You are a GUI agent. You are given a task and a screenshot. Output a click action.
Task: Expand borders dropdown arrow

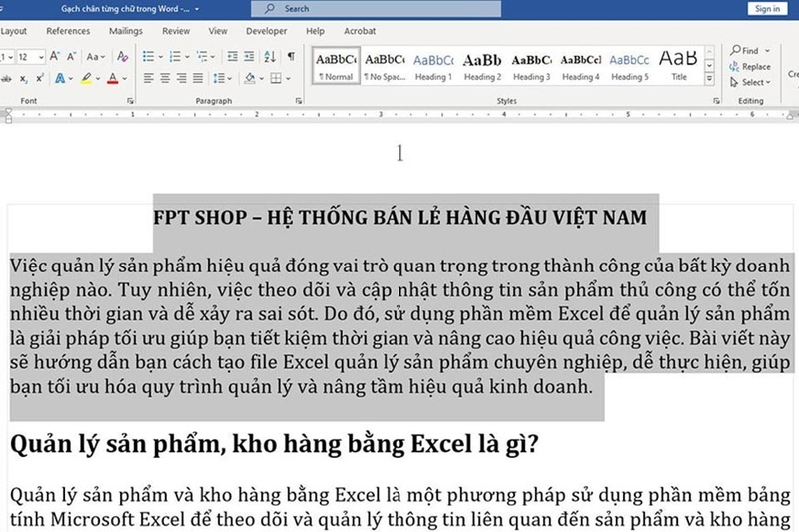288,79
